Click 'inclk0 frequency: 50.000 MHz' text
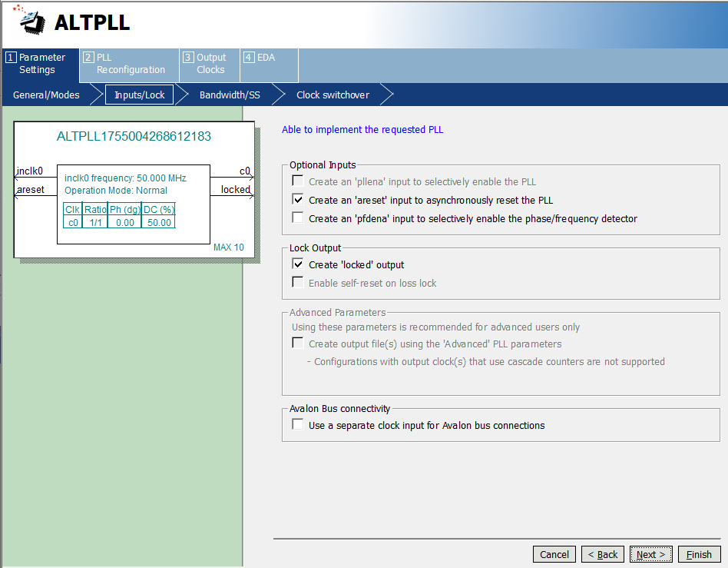The height and width of the screenshot is (568, 728). pyautogui.click(x=125, y=178)
